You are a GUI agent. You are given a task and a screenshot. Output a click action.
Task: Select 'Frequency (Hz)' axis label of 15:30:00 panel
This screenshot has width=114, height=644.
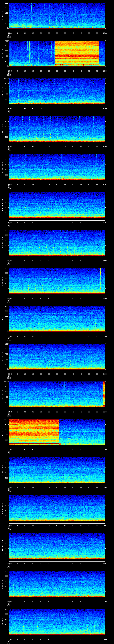(3, 622)
